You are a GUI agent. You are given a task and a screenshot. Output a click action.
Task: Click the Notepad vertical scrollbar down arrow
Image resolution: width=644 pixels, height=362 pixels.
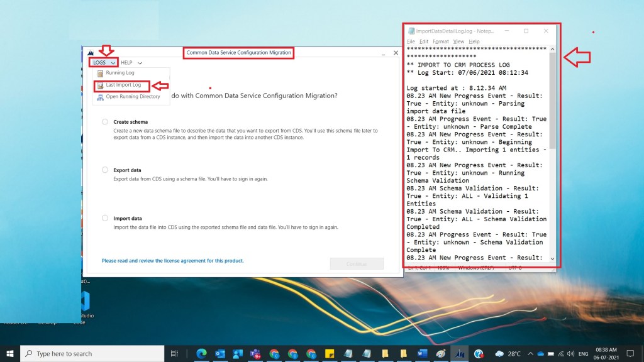point(553,258)
